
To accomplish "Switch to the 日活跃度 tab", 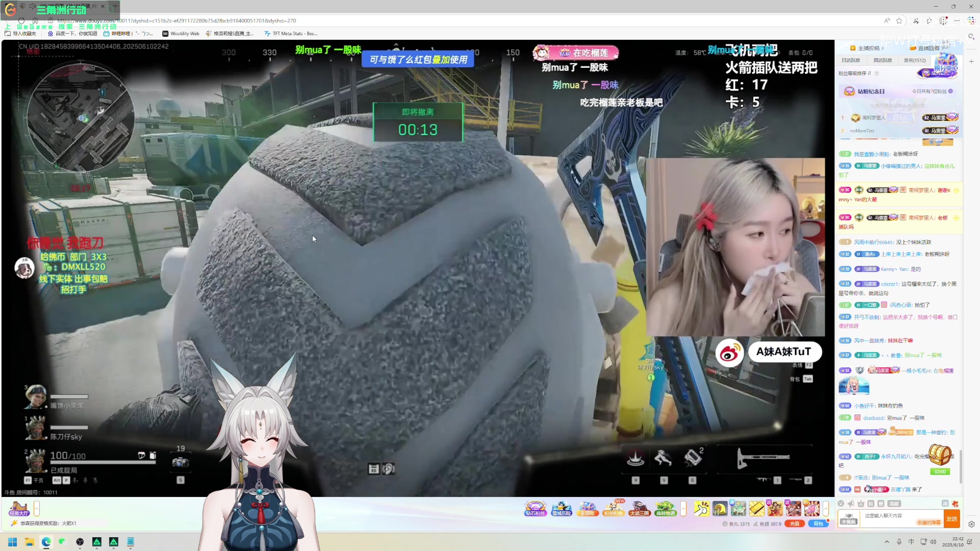I will click(851, 60).
